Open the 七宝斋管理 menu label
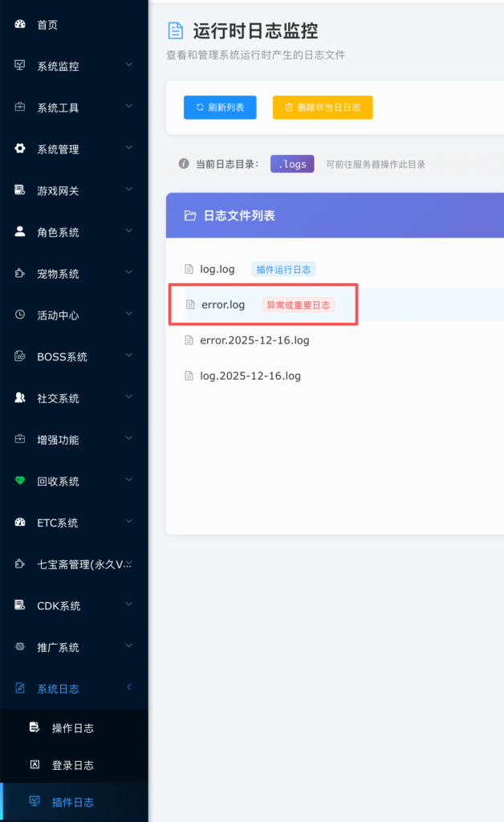Viewport: 504px width, 822px height. pyautogui.click(x=83, y=564)
